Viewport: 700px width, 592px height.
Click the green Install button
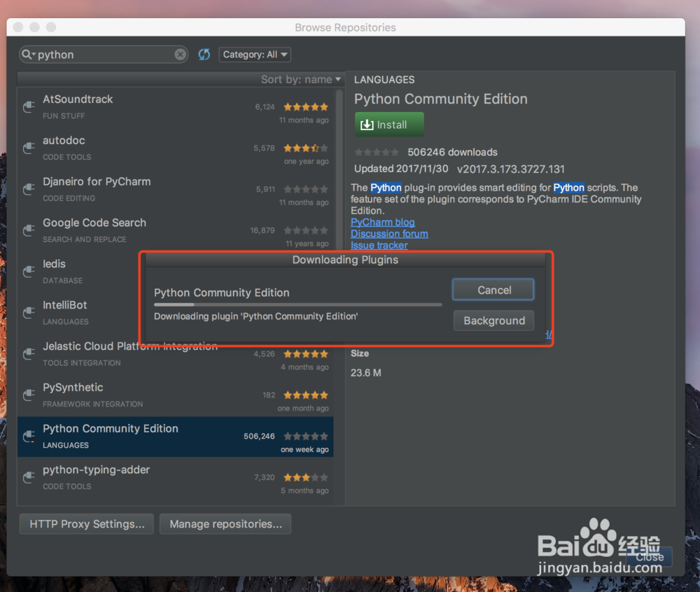[389, 125]
